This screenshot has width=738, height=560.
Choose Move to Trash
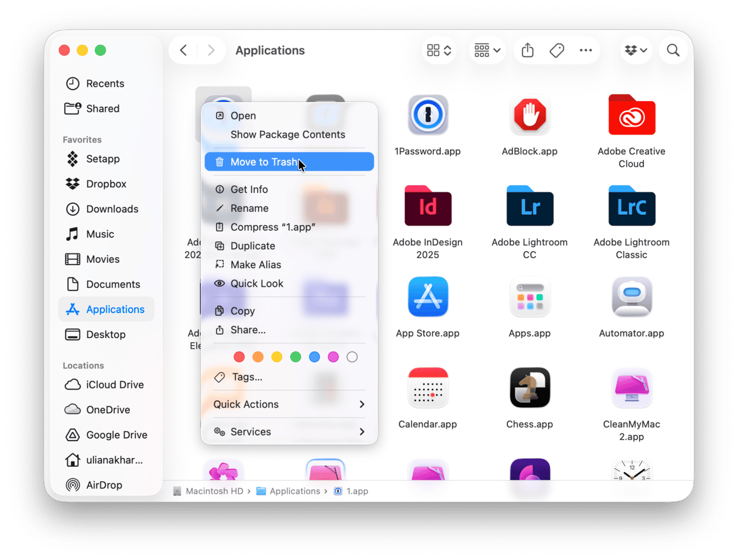[x=289, y=162]
